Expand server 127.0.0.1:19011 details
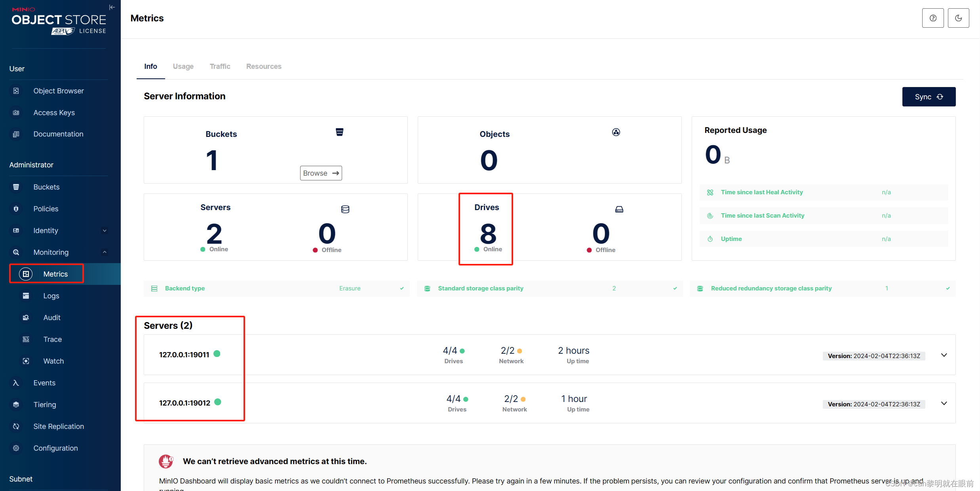The image size is (980, 491). coord(944,355)
